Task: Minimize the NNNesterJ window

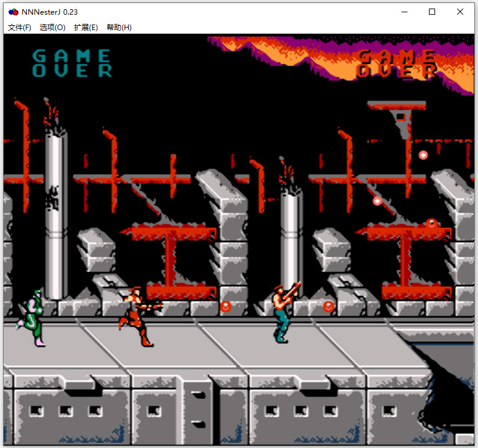Action: click(404, 12)
